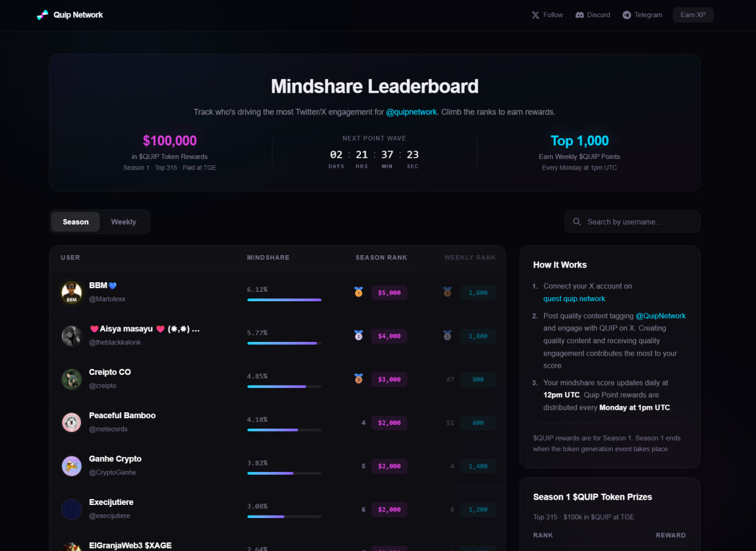Viewport: 756px width, 551px height.
Task: Open Ganhe Crypto's avatar
Action: (71, 466)
